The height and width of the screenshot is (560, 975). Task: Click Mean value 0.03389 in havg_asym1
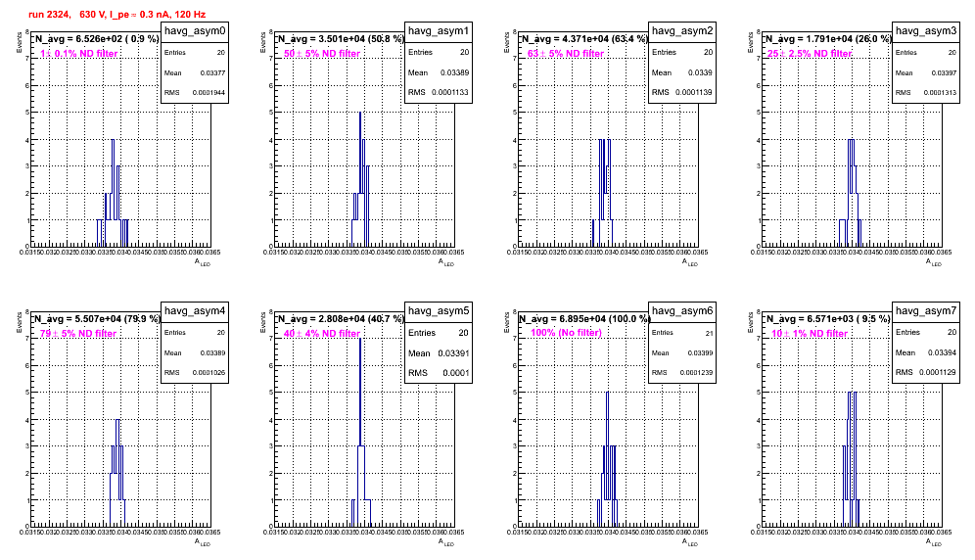[454, 72]
